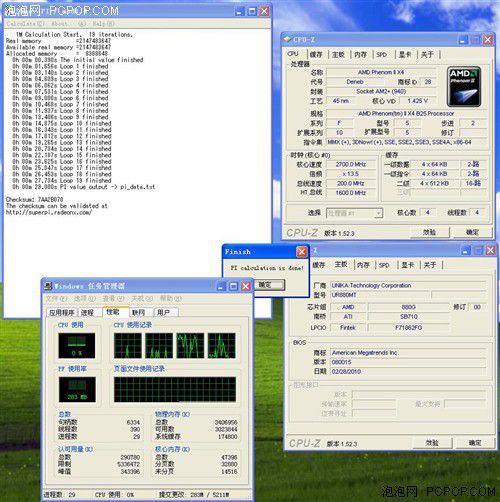Click the Loop 19 finished line
Viewport: 500px width, 502px height.
[62, 180]
